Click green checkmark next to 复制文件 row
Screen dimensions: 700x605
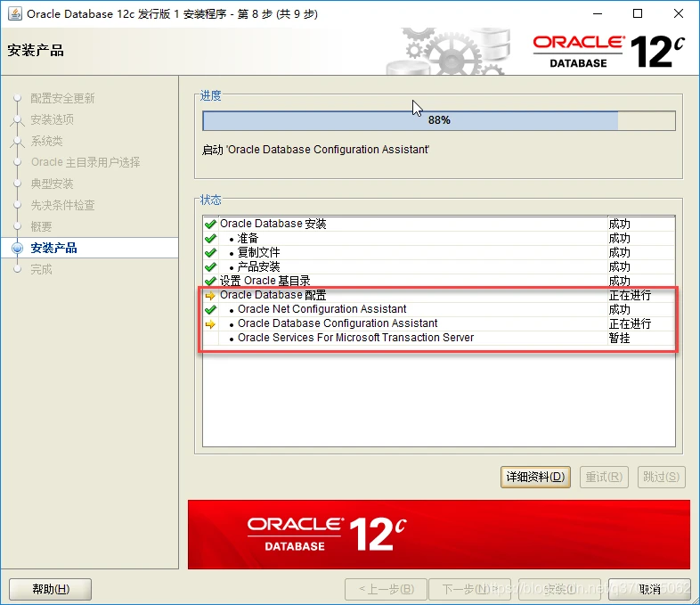tap(210, 253)
